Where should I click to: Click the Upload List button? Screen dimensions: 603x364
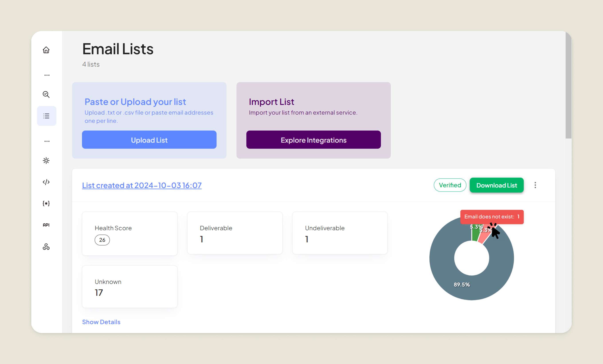click(x=149, y=140)
